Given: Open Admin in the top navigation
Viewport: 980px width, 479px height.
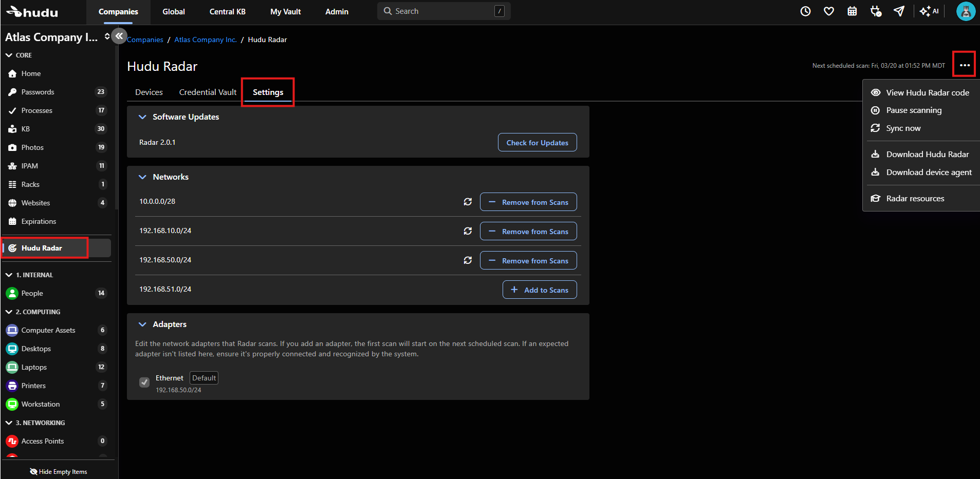Looking at the screenshot, I should [x=337, y=11].
